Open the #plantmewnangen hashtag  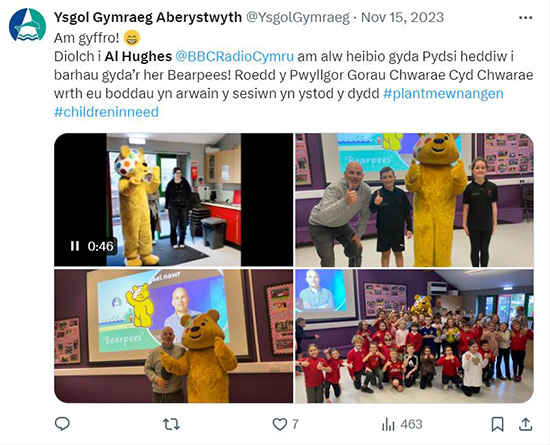coord(443,94)
